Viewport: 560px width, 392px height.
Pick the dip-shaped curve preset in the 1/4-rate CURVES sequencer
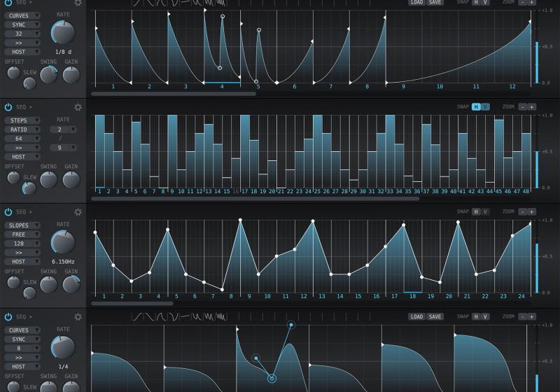click(173, 316)
